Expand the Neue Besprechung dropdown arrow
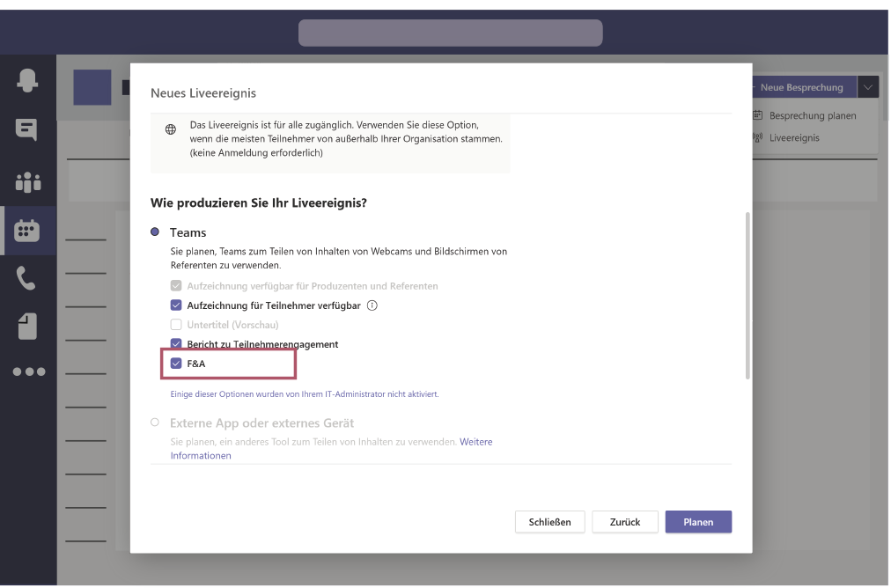This screenshot has height=588, width=891. pos(868,87)
